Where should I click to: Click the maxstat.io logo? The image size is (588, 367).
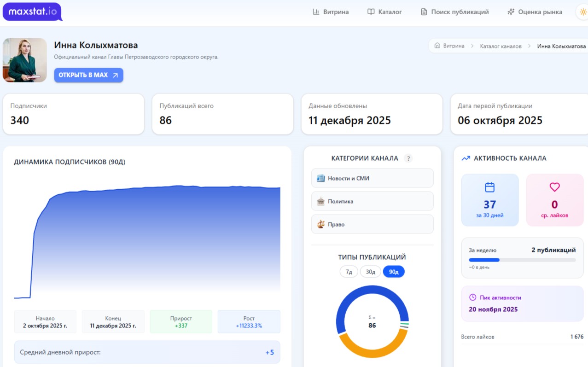tap(32, 12)
